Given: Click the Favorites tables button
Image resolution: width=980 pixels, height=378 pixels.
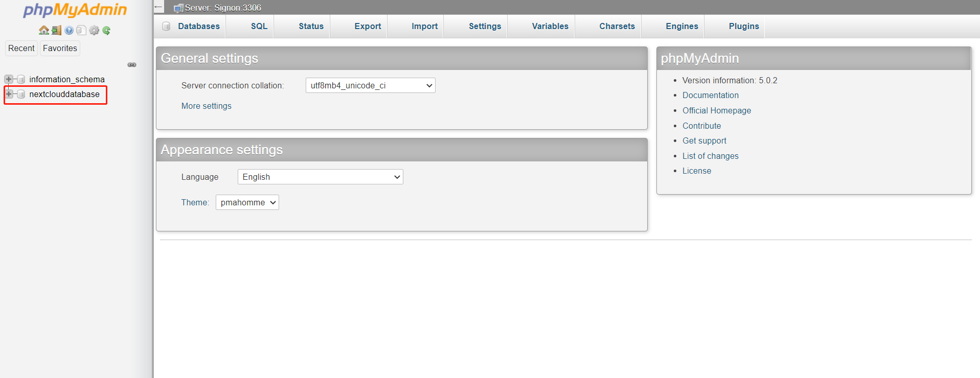Looking at the screenshot, I should [60, 48].
